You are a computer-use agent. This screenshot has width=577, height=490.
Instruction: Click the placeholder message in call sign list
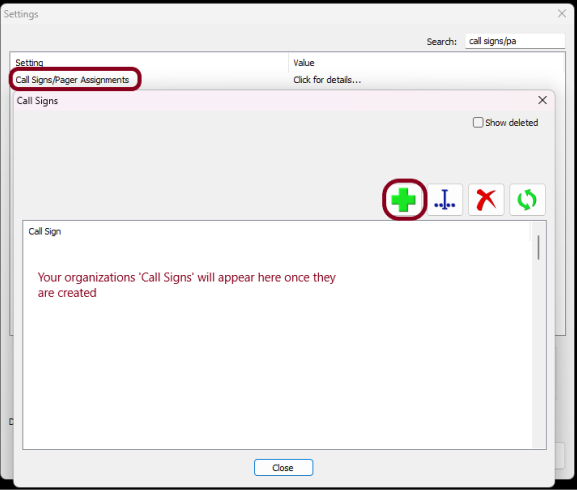(187, 285)
